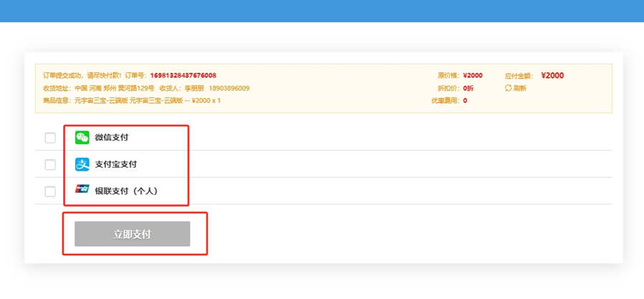Image resolution: width=644 pixels, height=299 pixels.
Task: Click the Alipay blue icon
Action: (82, 164)
